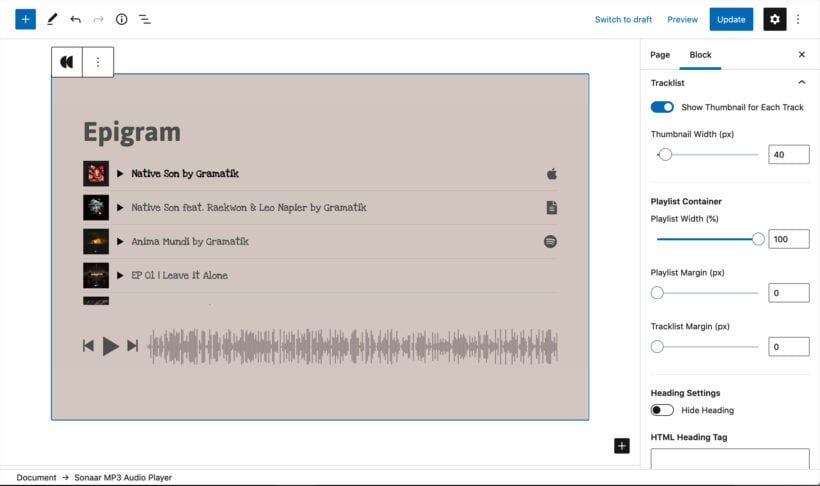Open the List View icon
This screenshot has height=486, width=820.
click(145, 19)
